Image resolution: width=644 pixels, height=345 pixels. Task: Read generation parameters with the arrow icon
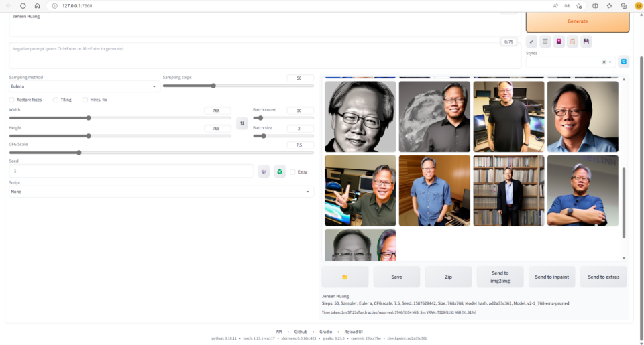coord(531,42)
